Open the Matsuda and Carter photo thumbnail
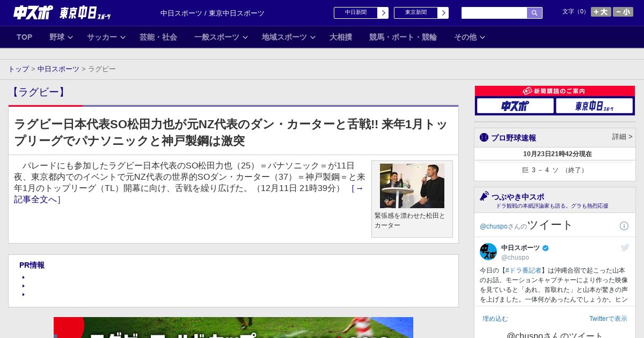Screen dimensions: 644x338 (x=412, y=186)
